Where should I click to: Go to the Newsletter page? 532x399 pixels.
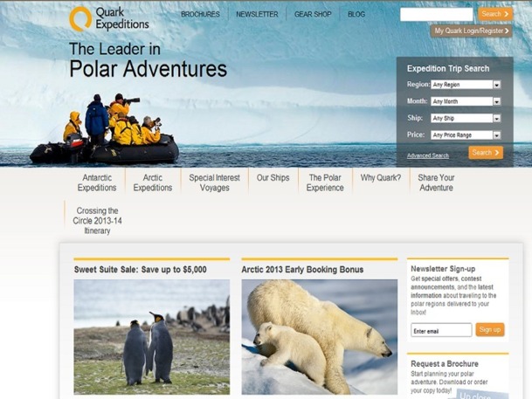click(x=257, y=15)
